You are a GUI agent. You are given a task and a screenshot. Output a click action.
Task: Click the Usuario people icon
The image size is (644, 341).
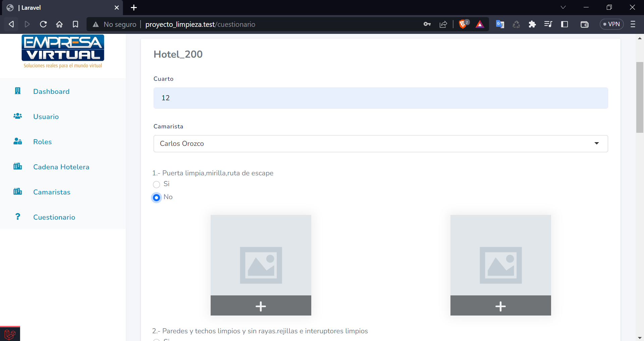pos(17,116)
